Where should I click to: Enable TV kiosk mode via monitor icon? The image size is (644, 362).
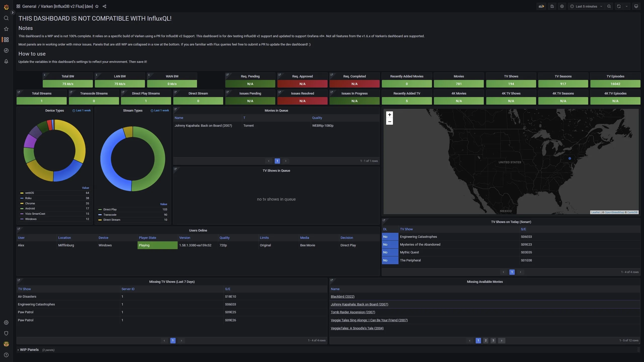[x=636, y=6]
